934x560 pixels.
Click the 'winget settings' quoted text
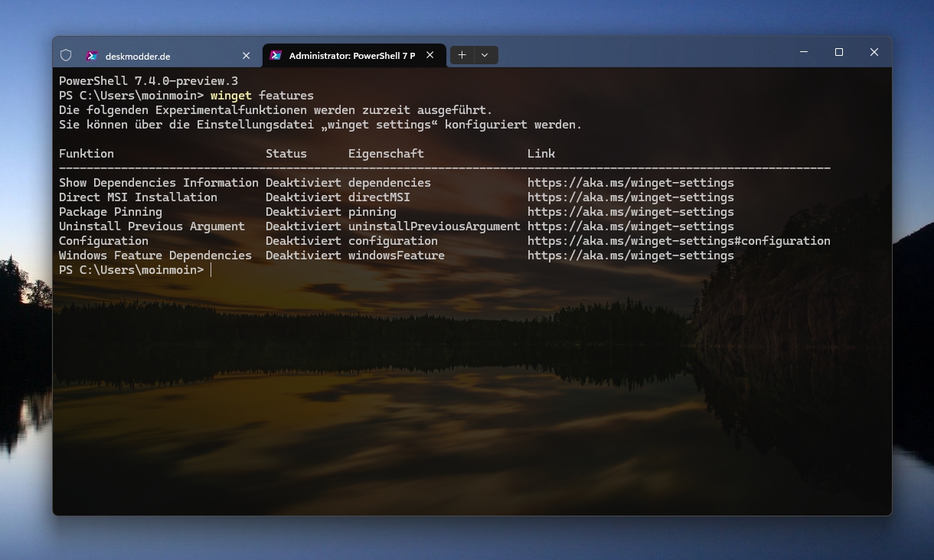coord(380,125)
